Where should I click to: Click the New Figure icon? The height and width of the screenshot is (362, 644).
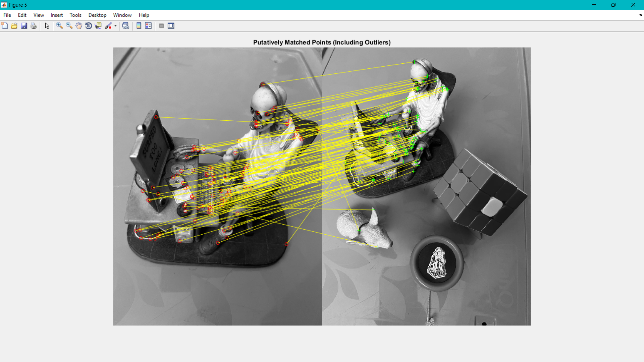[x=5, y=26]
